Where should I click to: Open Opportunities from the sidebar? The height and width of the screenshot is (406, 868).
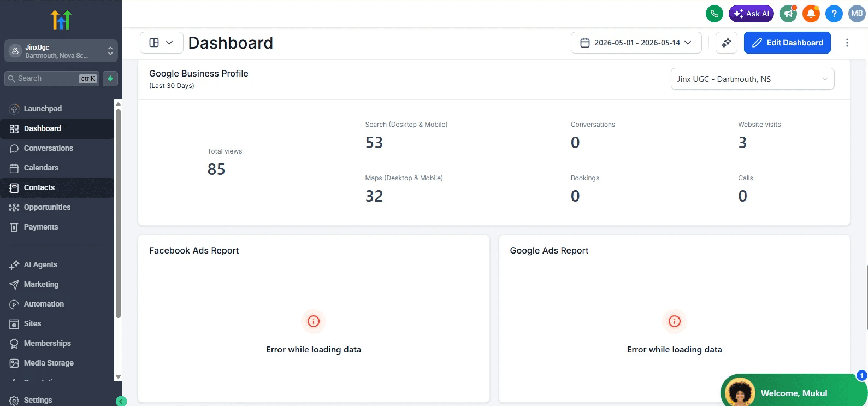(x=57, y=207)
